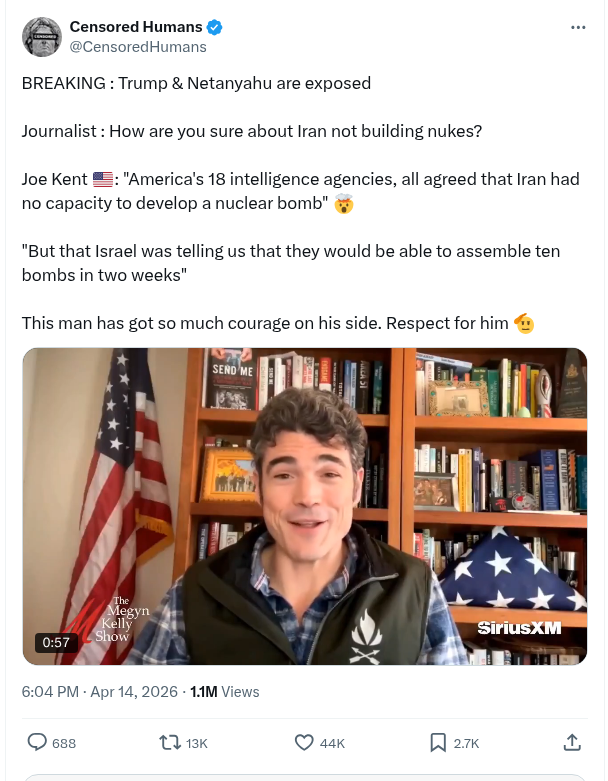Viewport: 608px width, 781px height.
Task: Like the post with heart icon
Action: (304, 743)
